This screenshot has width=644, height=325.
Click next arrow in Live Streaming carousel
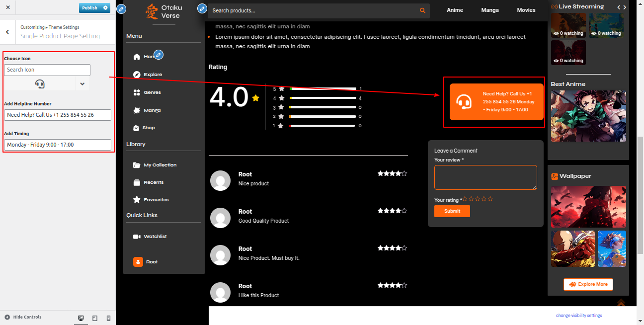[625, 7]
